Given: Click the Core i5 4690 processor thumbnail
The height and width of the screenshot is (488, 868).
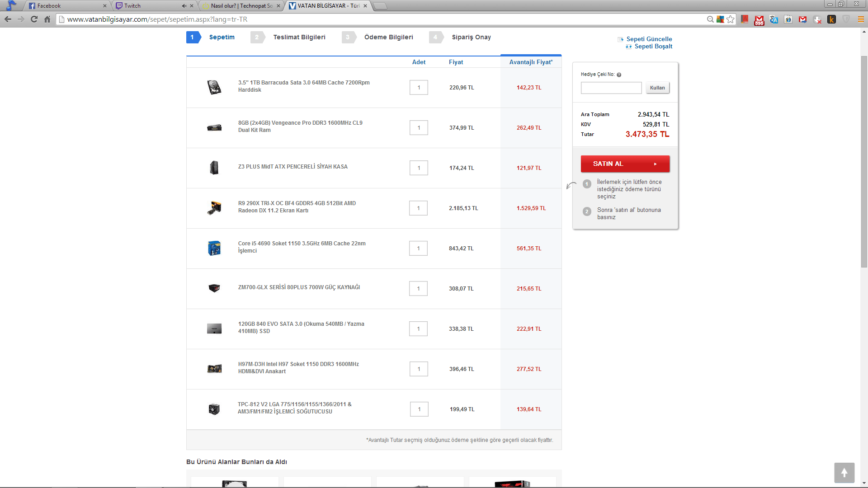Looking at the screenshot, I should tap(214, 248).
